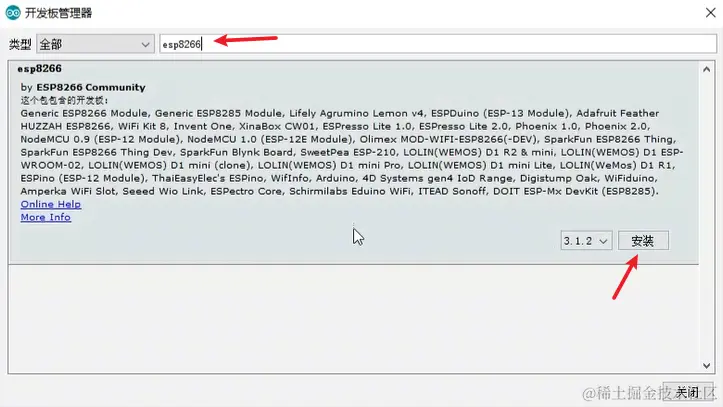Click the scrollbar down arrow
723x407 pixels.
tap(706, 366)
